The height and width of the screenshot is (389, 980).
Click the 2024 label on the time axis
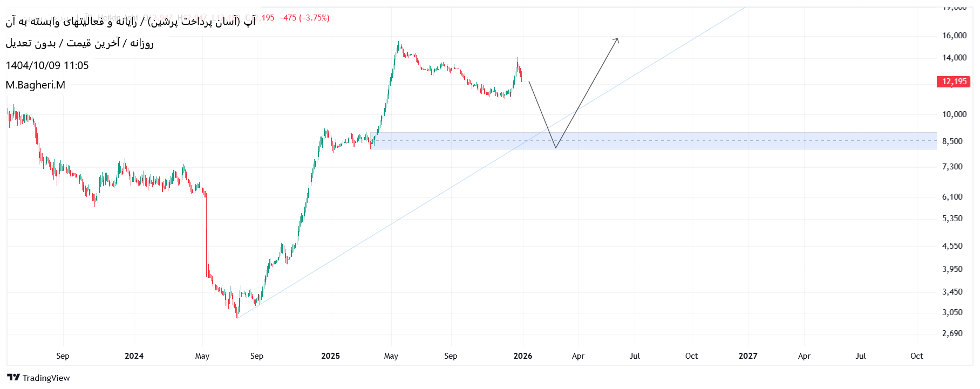coord(134,356)
